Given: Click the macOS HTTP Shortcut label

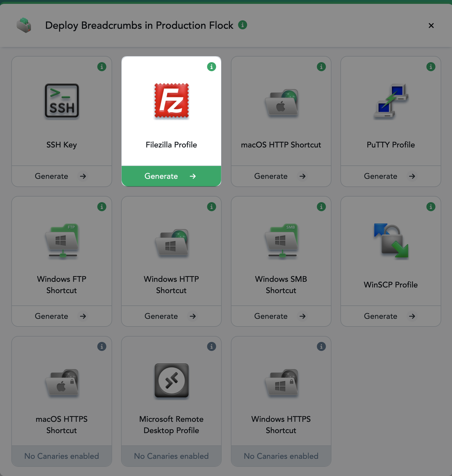Looking at the screenshot, I should coord(281,145).
